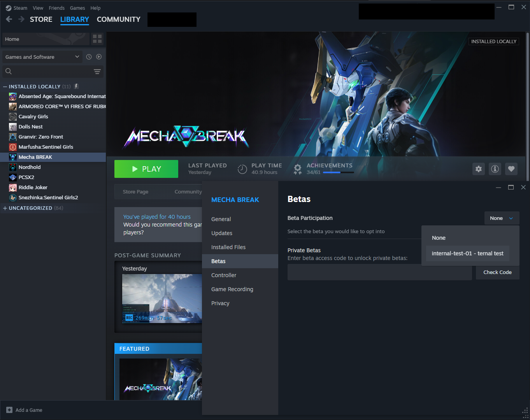Open Games and Software filter dropdown
Image resolution: width=530 pixels, height=420 pixels.
click(x=42, y=57)
